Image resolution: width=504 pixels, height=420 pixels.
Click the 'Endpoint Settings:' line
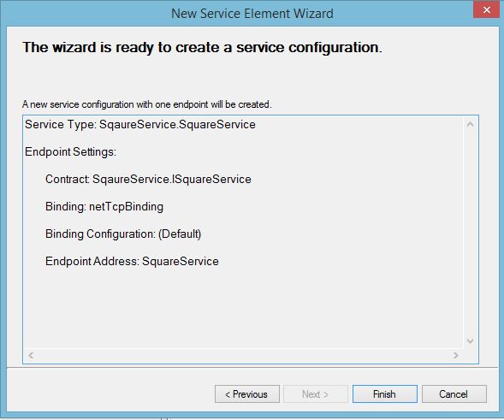point(70,151)
